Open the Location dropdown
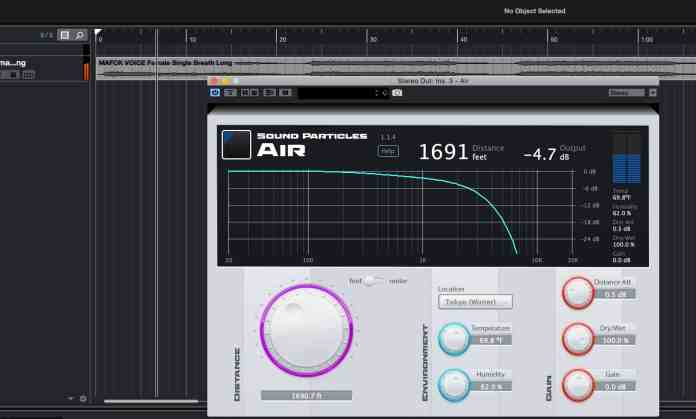Viewport: 696px width, 419px height. (x=475, y=301)
